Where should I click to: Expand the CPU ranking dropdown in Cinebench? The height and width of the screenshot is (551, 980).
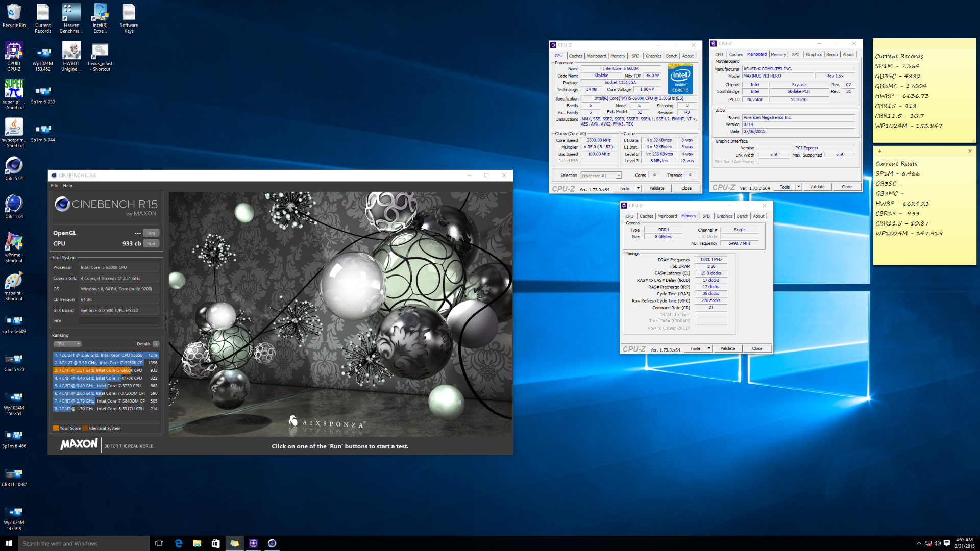tap(68, 344)
